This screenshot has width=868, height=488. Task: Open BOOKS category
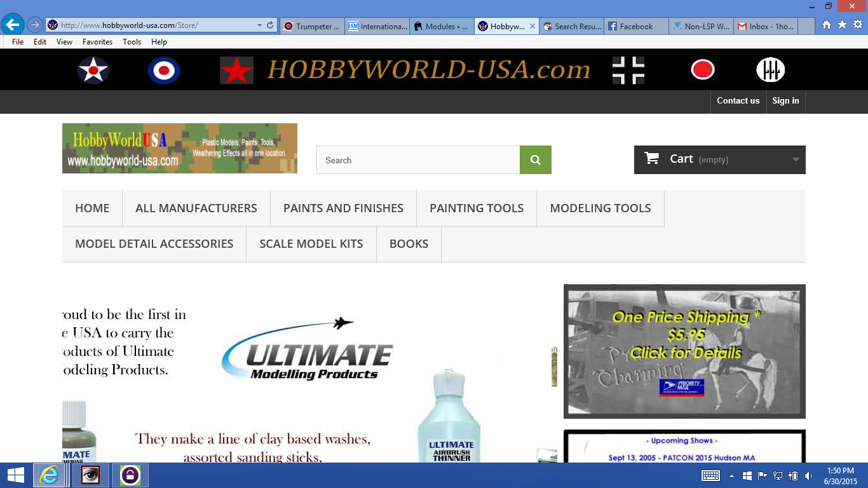click(x=409, y=243)
